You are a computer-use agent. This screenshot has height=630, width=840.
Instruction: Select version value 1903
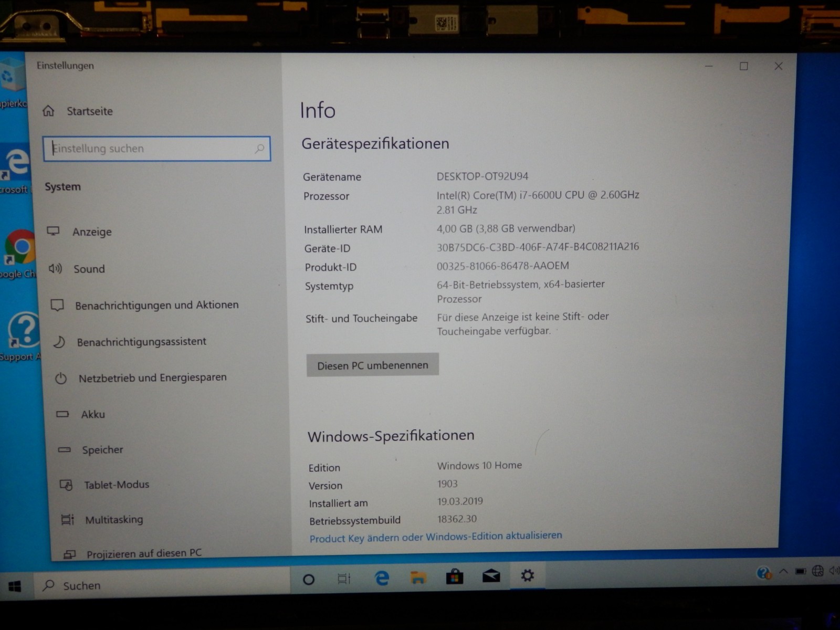tap(447, 484)
